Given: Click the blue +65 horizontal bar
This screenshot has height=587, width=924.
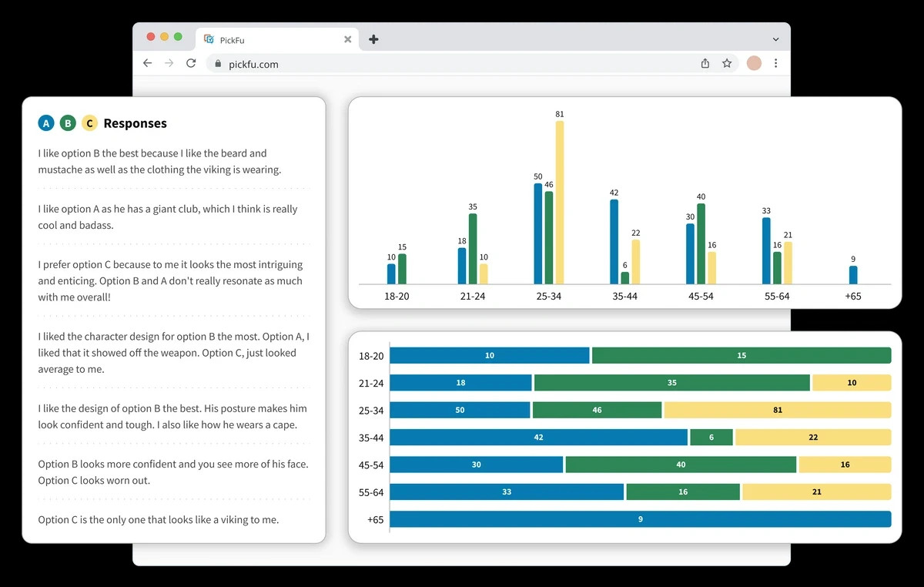Looking at the screenshot, I should [x=640, y=519].
